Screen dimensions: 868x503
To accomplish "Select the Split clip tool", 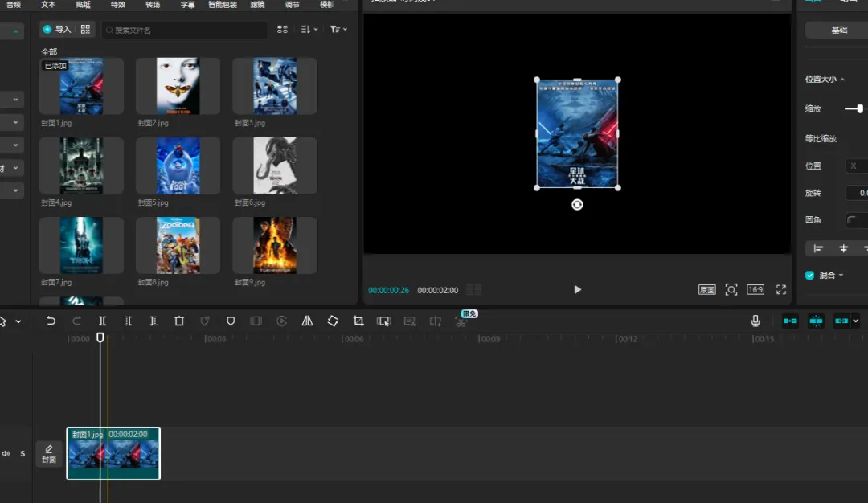I will coord(102,321).
